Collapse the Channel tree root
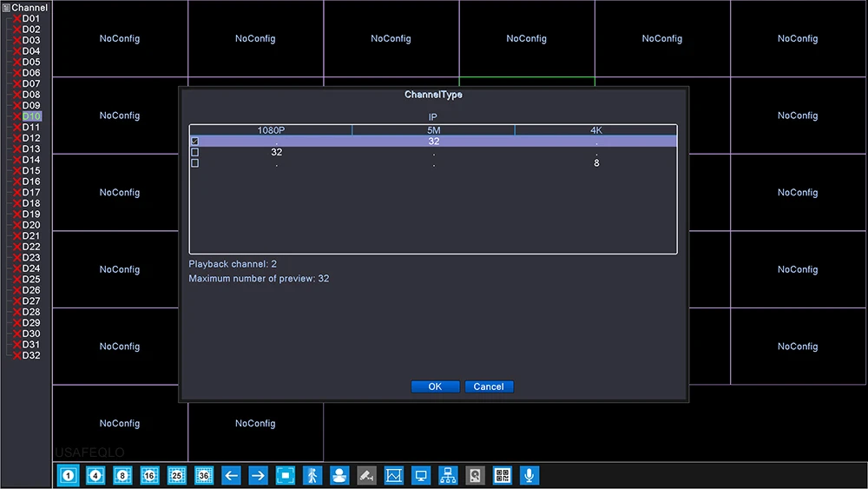 point(6,8)
